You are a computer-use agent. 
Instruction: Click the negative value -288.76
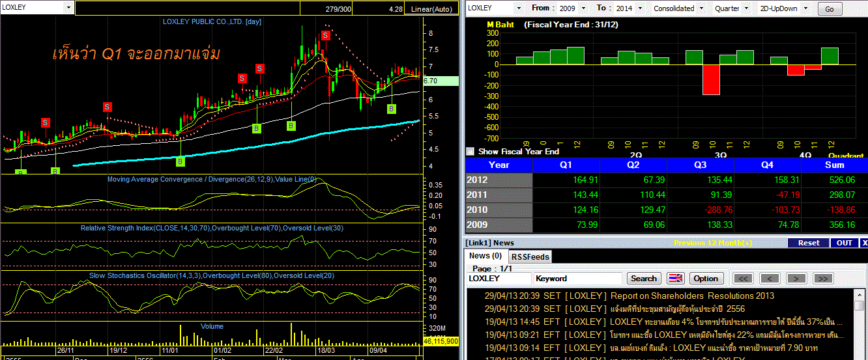click(717, 210)
